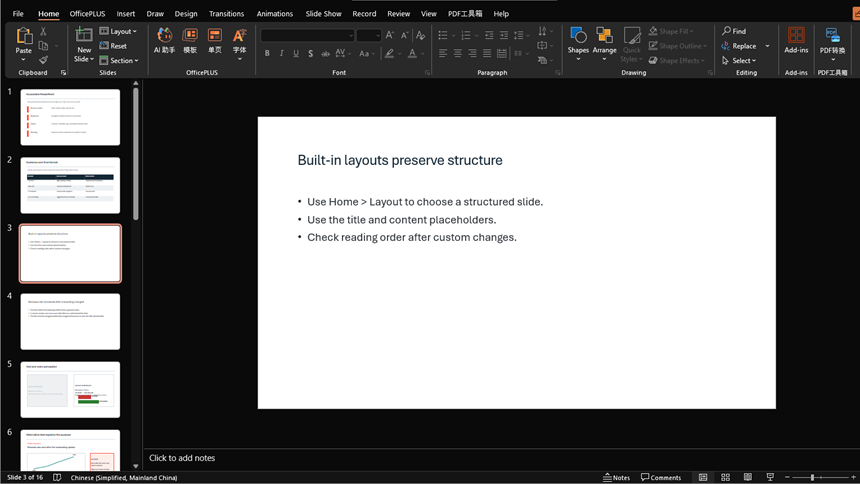The height and width of the screenshot is (484, 860).
Task: Center the paragraph text
Action: tap(457, 53)
